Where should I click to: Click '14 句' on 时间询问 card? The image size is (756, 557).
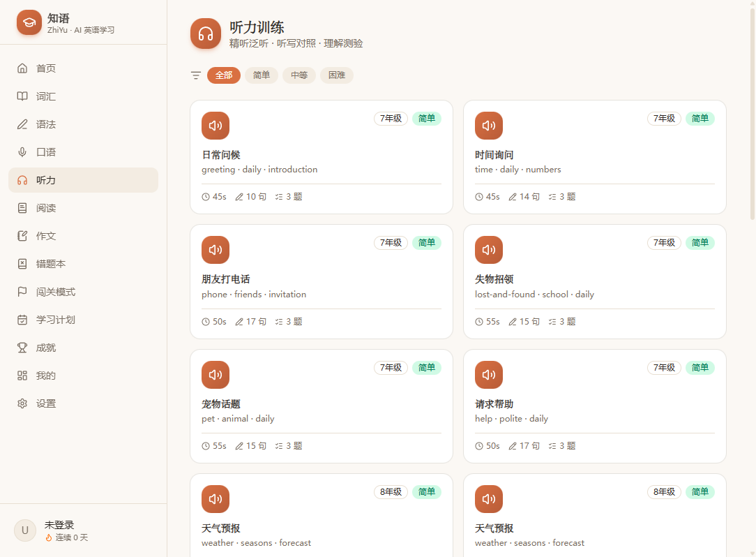529,197
